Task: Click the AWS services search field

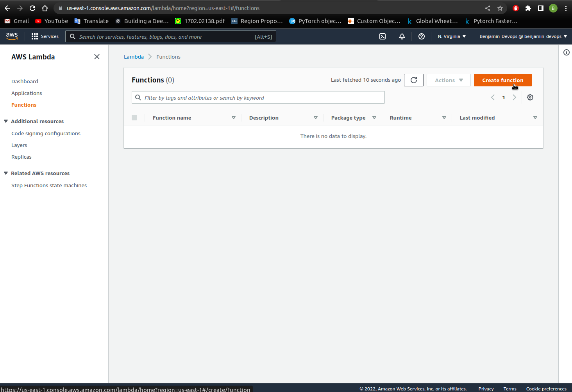Action: point(171,36)
